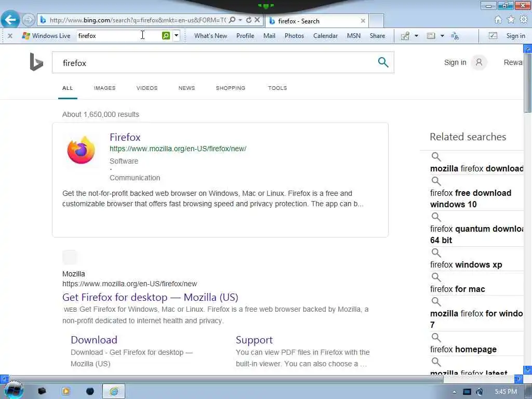This screenshot has height=399, width=532.
Task: Select the ALL search tab
Action: [x=68, y=88]
